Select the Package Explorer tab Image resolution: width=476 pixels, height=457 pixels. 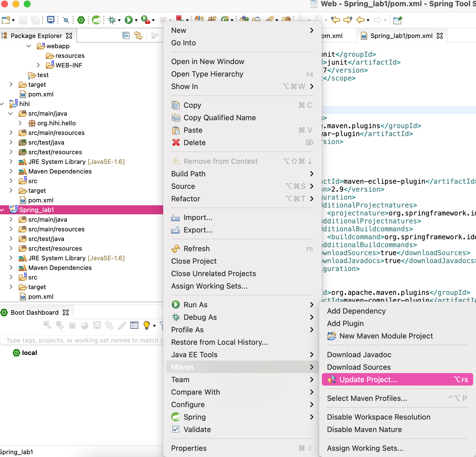pos(36,36)
